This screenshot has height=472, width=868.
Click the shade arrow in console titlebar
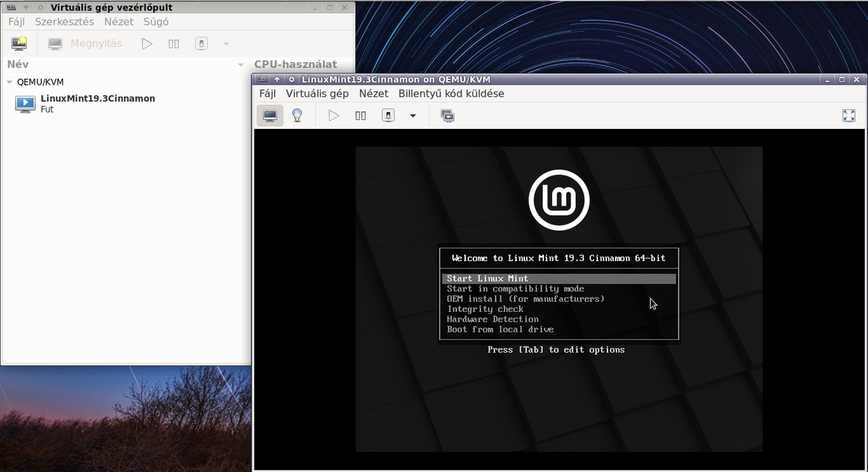tap(277, 79)
